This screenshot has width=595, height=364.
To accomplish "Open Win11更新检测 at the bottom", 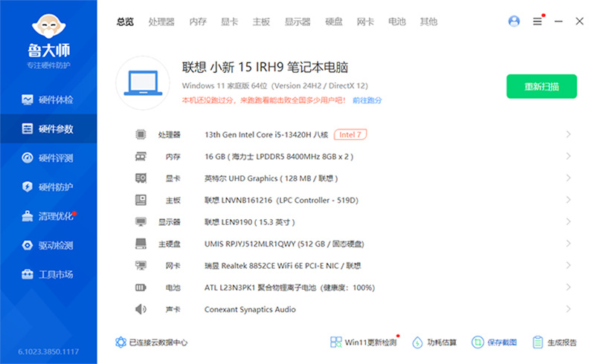I will (363, 342).
